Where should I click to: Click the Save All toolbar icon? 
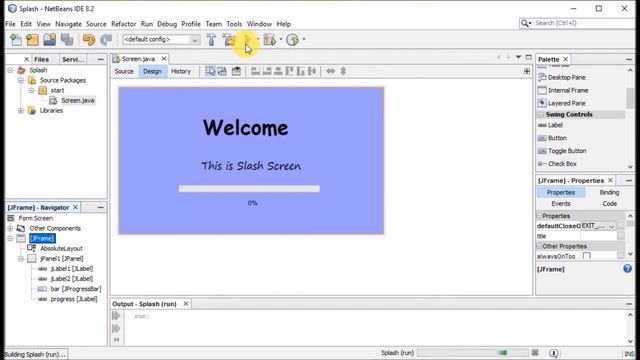pos(67,40)
